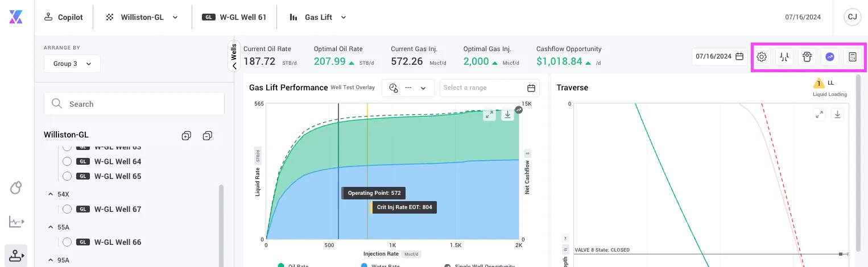Expand all groups in the Williston-GL tree
Viewport: 868px width, 267px height.
pos(186,135)
